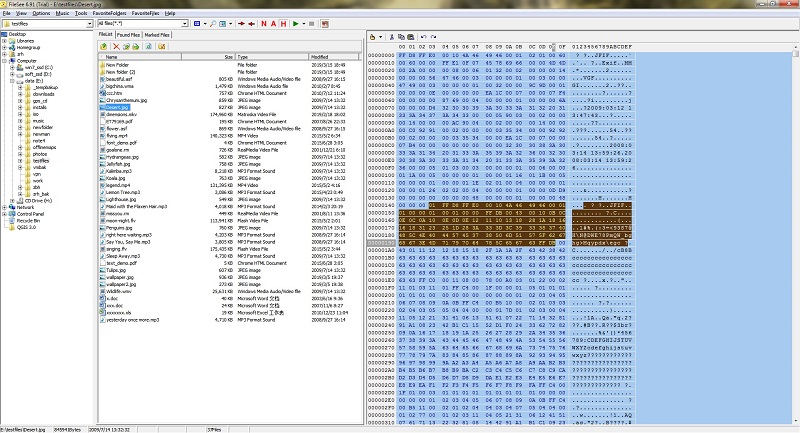Expand the win7_ssd (C:) drive node

(12, 67)
